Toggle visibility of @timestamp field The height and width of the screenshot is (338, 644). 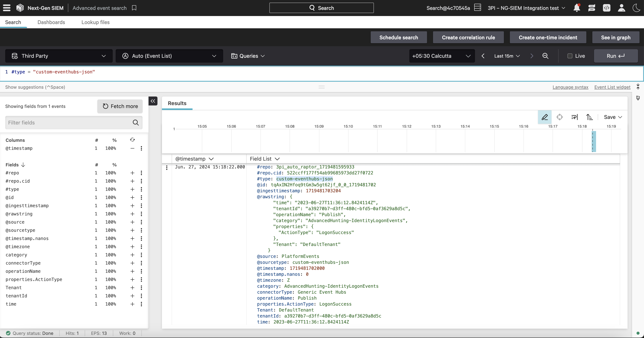point(132,148)
